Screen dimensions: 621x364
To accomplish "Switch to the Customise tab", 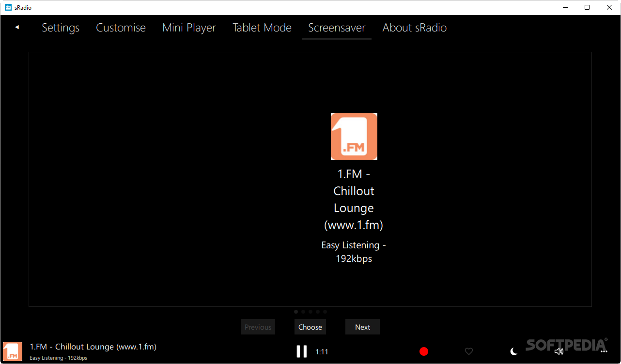I will 121,28.
